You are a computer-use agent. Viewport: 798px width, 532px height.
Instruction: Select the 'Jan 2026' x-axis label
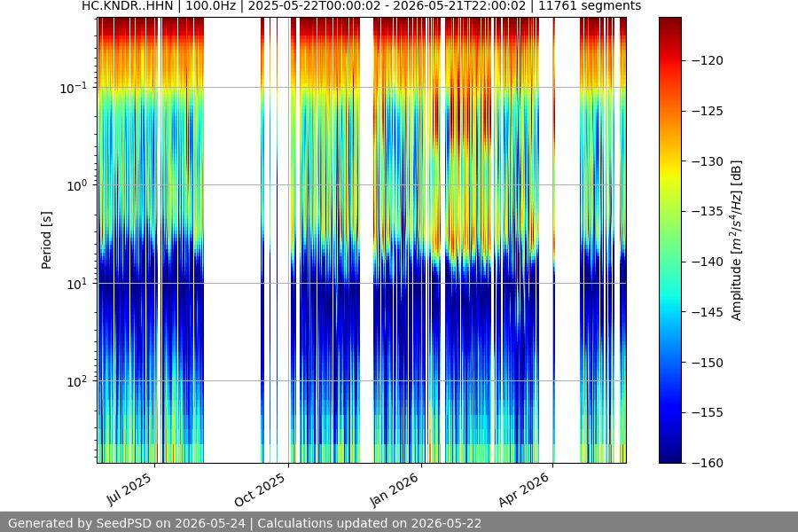point(394,489)
